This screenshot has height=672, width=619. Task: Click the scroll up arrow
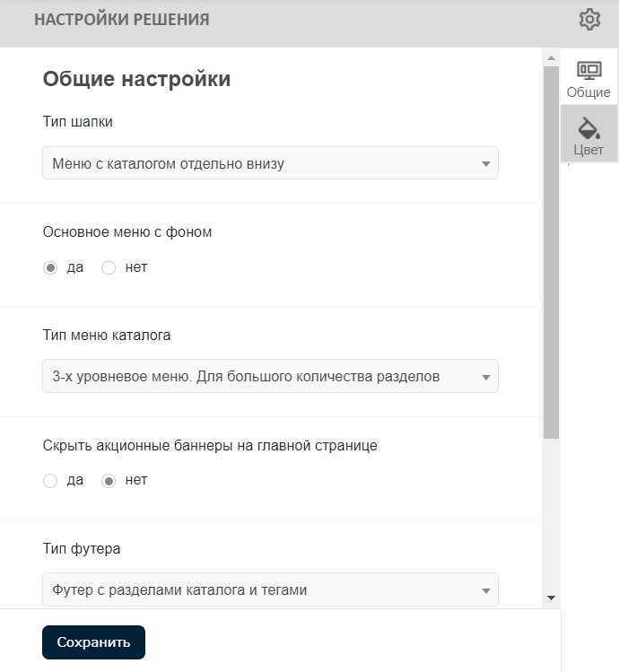point(551,58)
